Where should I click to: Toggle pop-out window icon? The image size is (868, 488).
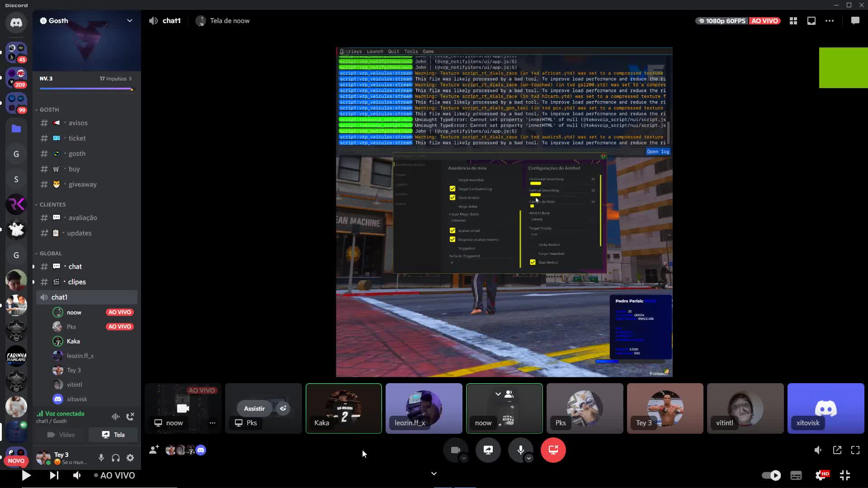coord(837,450)
